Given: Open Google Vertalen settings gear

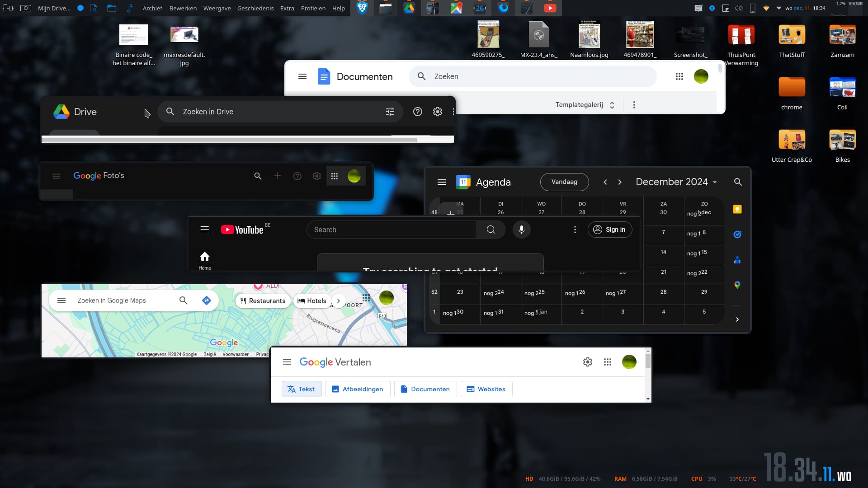Looking at the screenshot, I should pyautogui.click(x=587, y=362).
